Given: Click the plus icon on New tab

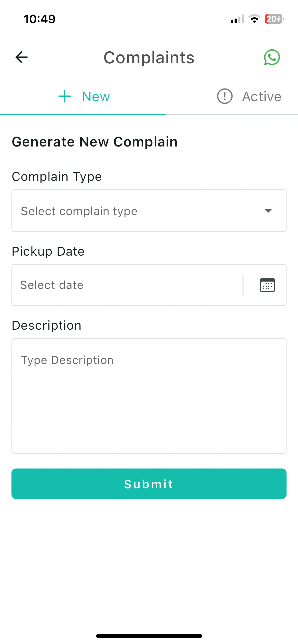Looking at the screenshot, I should [x=65, y=96].
